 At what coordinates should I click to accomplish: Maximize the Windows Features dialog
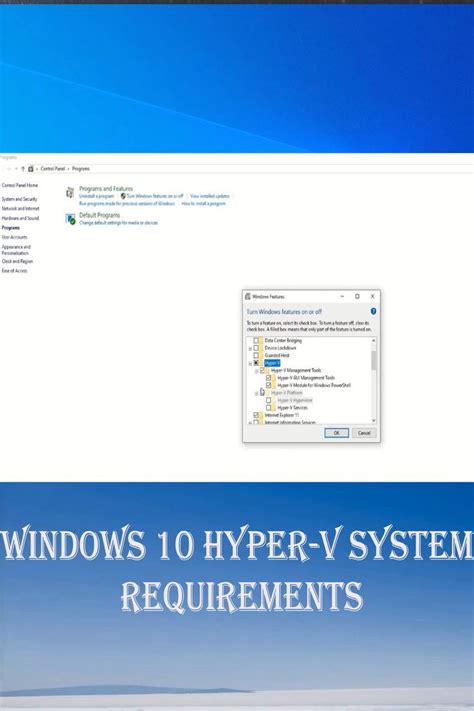pyautogui.click(x=357, y=296)
